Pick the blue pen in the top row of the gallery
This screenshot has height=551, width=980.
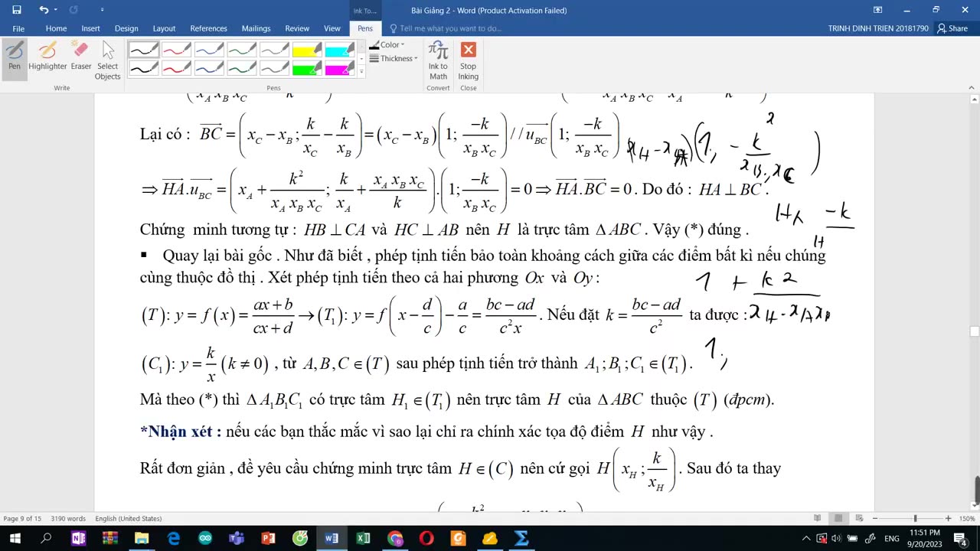[210, 50]
